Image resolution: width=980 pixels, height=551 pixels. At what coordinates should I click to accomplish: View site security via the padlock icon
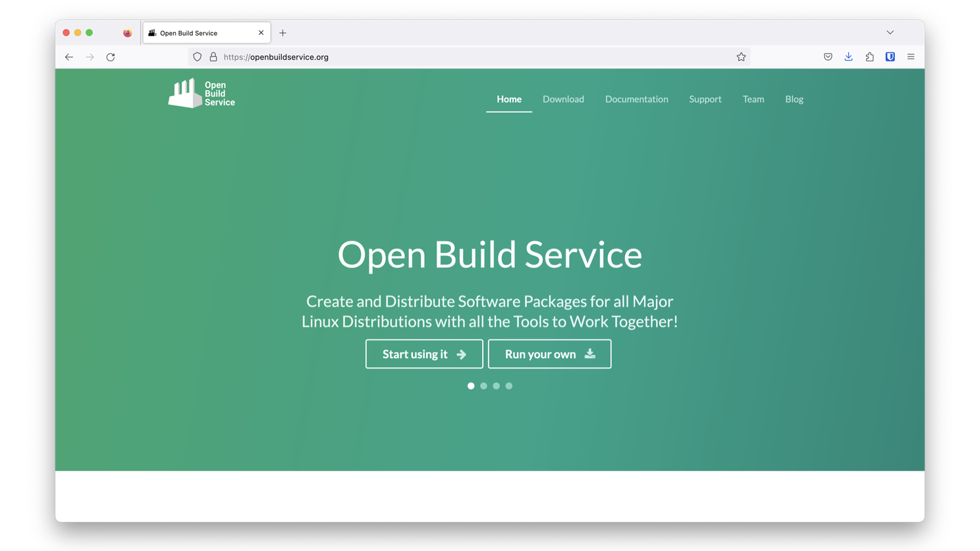tap(213, 57)
